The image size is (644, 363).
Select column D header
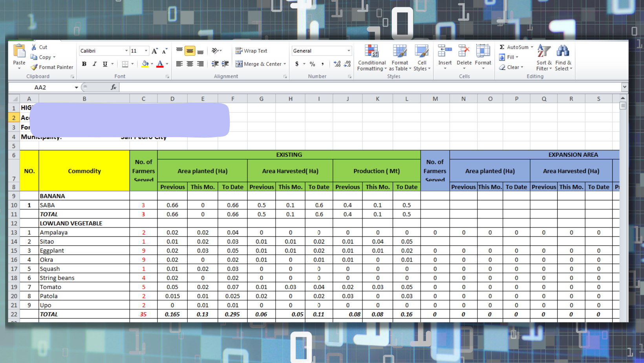click(x=172, y=99)
